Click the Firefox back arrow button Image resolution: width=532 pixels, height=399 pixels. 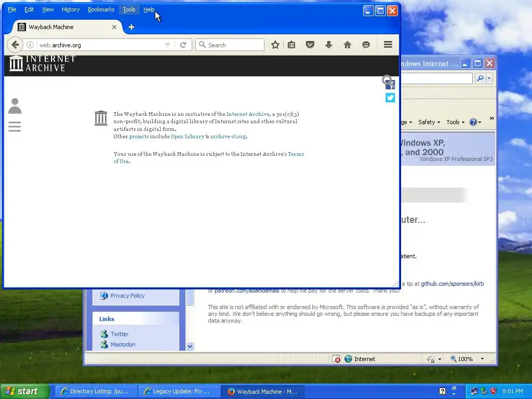pyautogui.click(x=15, y=45)
